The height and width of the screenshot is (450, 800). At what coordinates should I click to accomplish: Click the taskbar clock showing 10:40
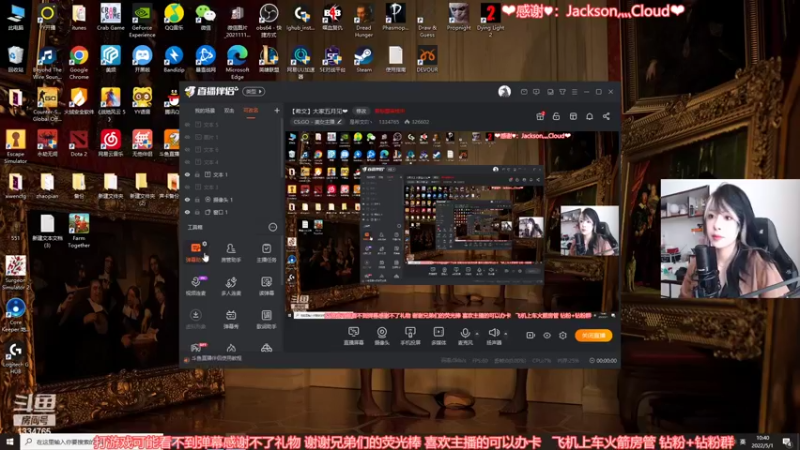763,441
